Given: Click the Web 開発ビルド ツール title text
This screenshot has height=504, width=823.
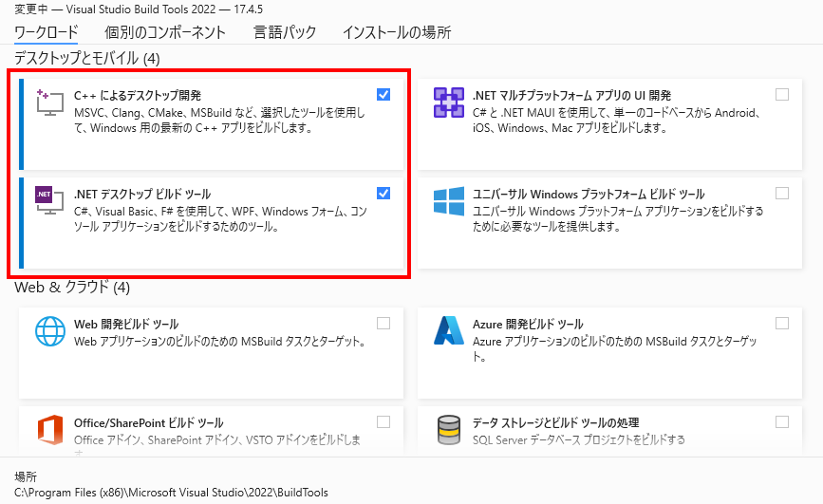Looking at the screenshot, I should [x=126, y=325].
